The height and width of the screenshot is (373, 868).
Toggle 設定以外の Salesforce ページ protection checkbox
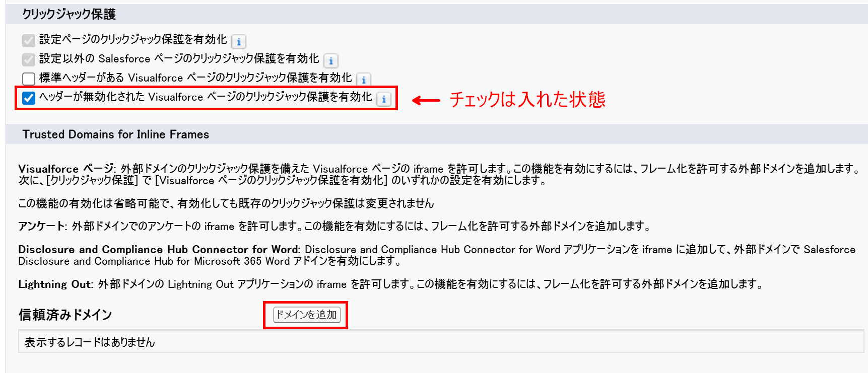29,60
